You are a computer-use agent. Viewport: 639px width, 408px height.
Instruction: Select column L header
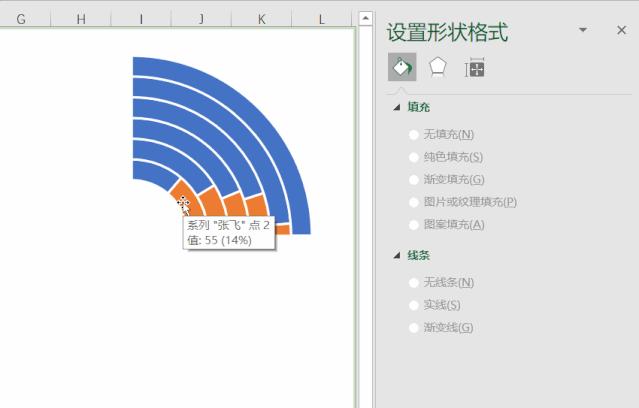(322, 19)
